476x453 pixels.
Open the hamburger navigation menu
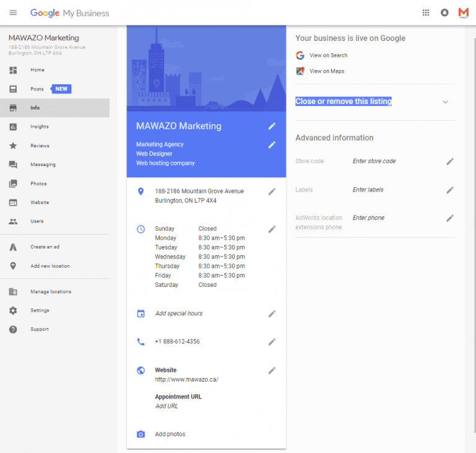(13, 13)
